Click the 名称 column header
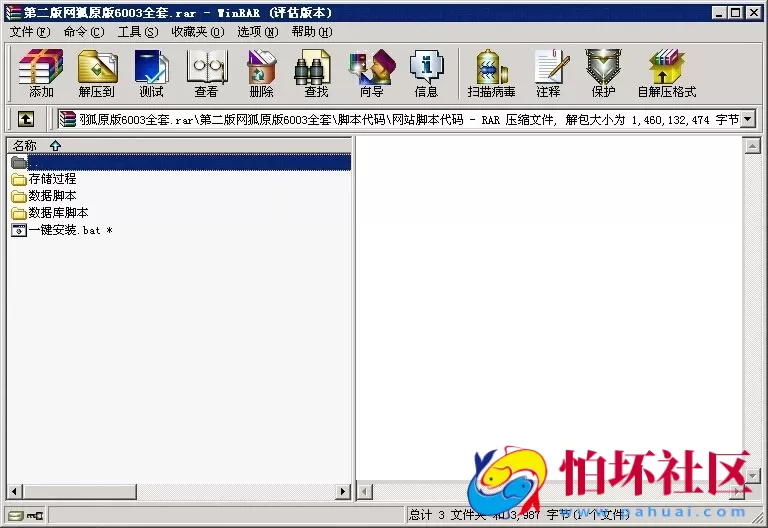Screen dimensions: 768x528 pyautogui.click(x=179, y=145)
